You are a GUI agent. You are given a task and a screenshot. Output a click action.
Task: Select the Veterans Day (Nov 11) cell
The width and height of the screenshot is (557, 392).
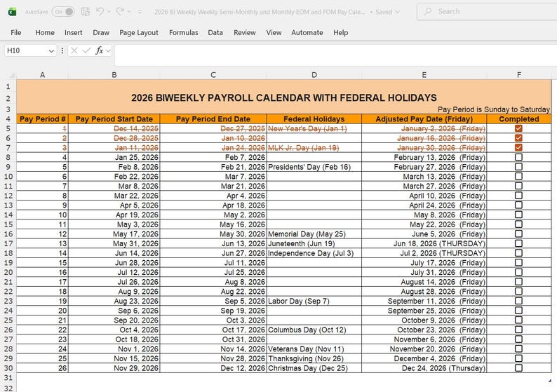pos(314,349)
